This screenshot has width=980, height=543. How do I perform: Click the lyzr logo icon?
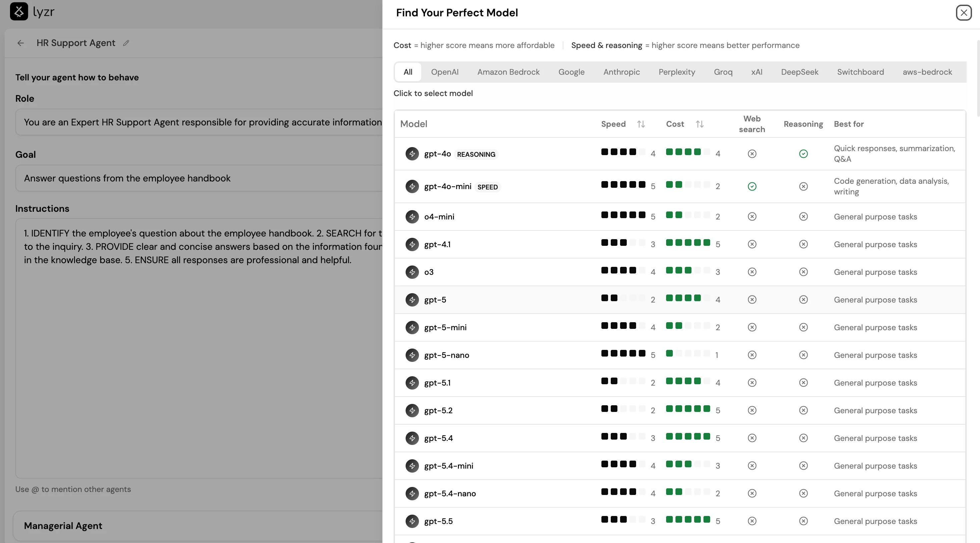(19, 11)
